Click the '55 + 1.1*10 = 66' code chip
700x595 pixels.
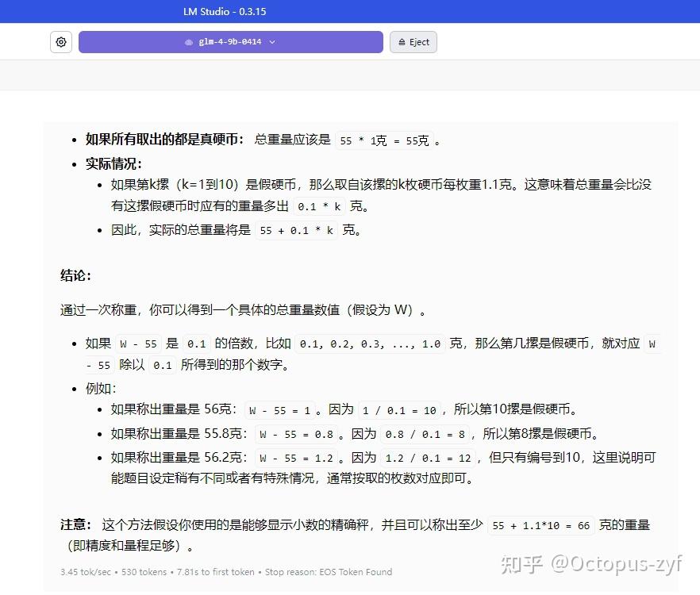[x=541, y=525]
